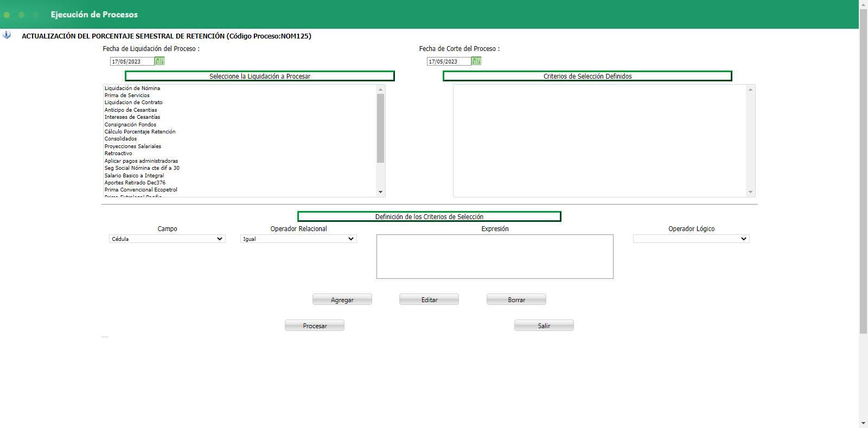868x428 pixels.
Task: Select Consolidados in the list
Action: tap(239, 139)
